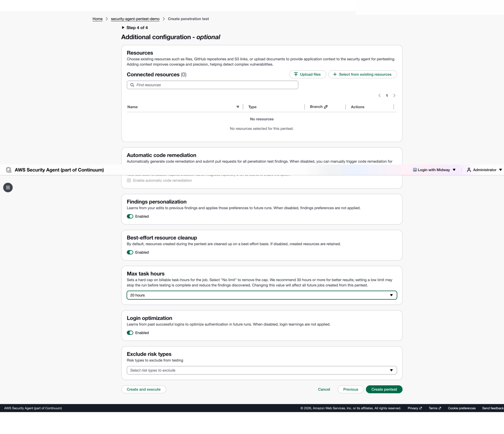Screen dimensions: 504x434
Task: Open the Login with Midway dropdown
Action: [435, 170]
